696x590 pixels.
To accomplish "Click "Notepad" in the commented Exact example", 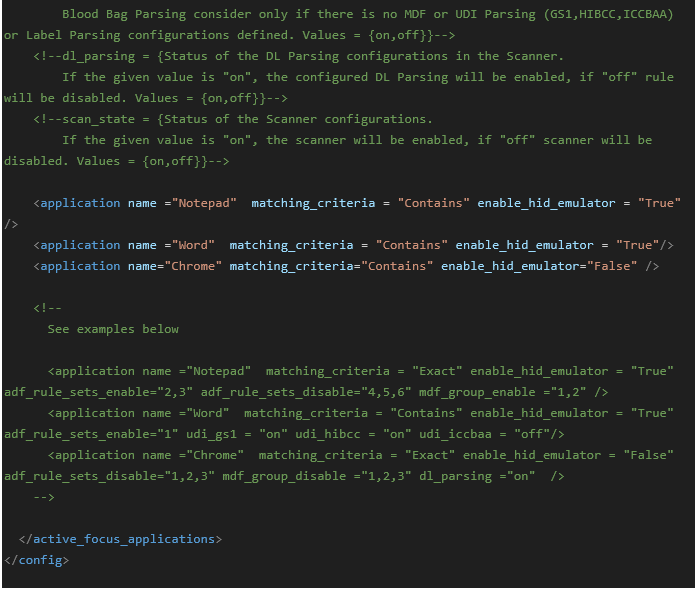I will (x=219, y=371).
